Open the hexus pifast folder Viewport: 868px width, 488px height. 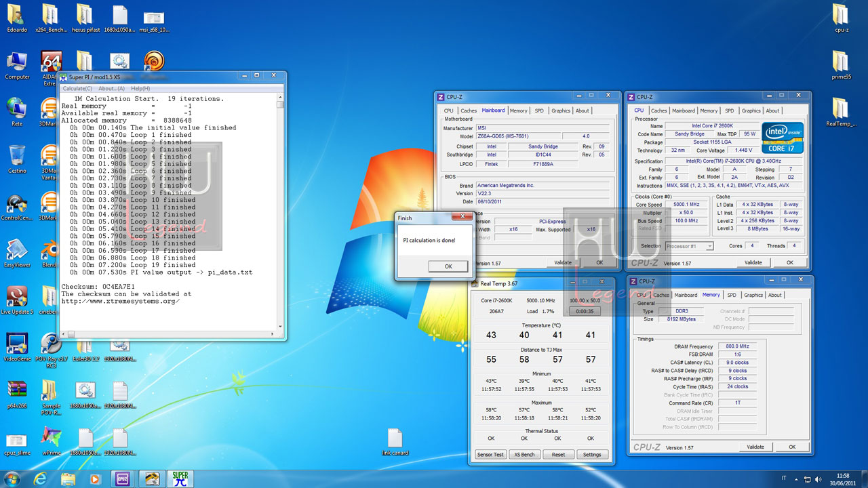pos(85,18)
